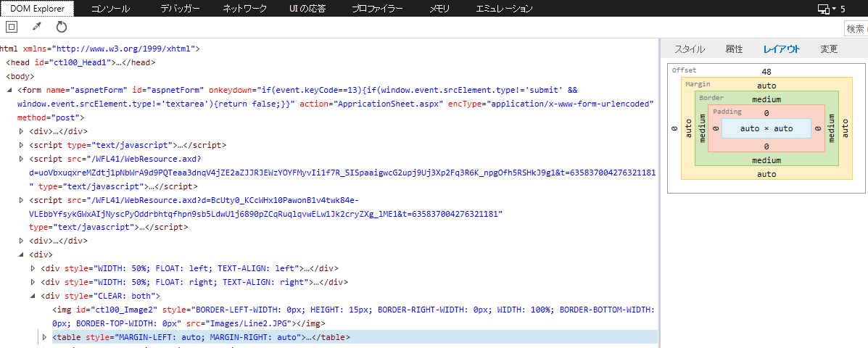Activate the select element tool icon

[12, 27]
